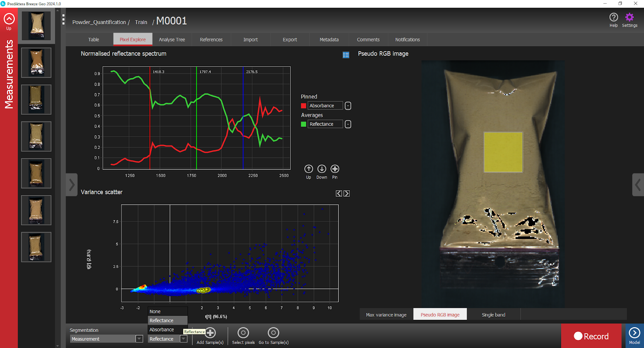This screenshot has width=644, height=348.
Task: Click the Pin spectrum icon
Action: pyautogui.click(x=334, y=169)
